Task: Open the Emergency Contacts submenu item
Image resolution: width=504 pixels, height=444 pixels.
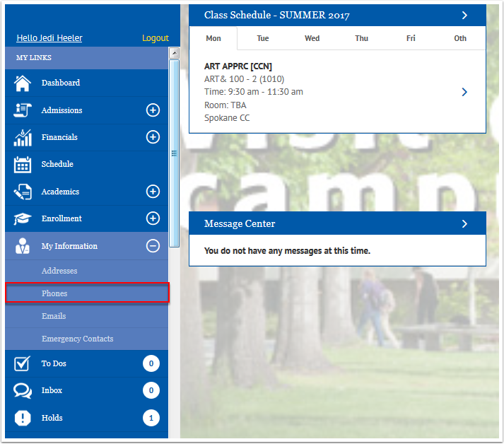Action: [86, 339]
